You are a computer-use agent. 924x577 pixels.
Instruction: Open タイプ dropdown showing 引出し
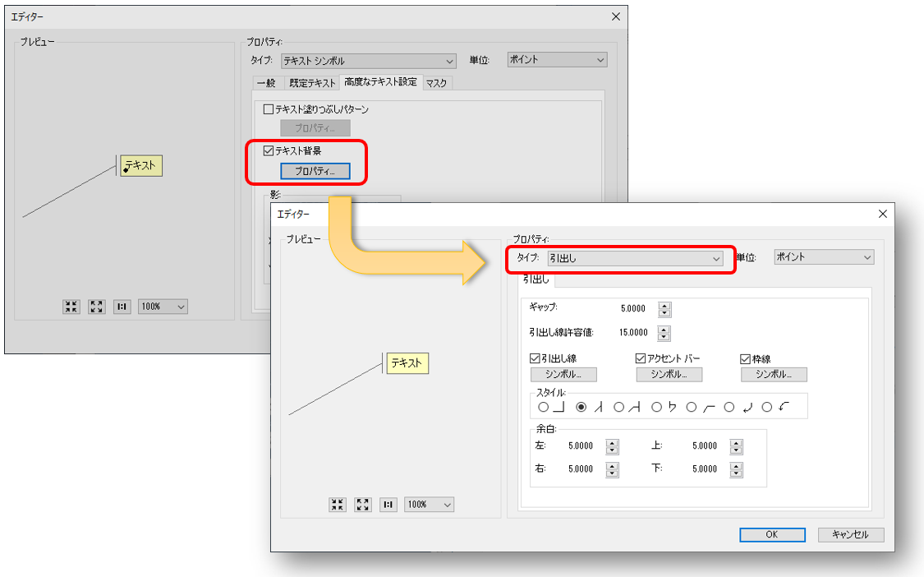[635, 258]
